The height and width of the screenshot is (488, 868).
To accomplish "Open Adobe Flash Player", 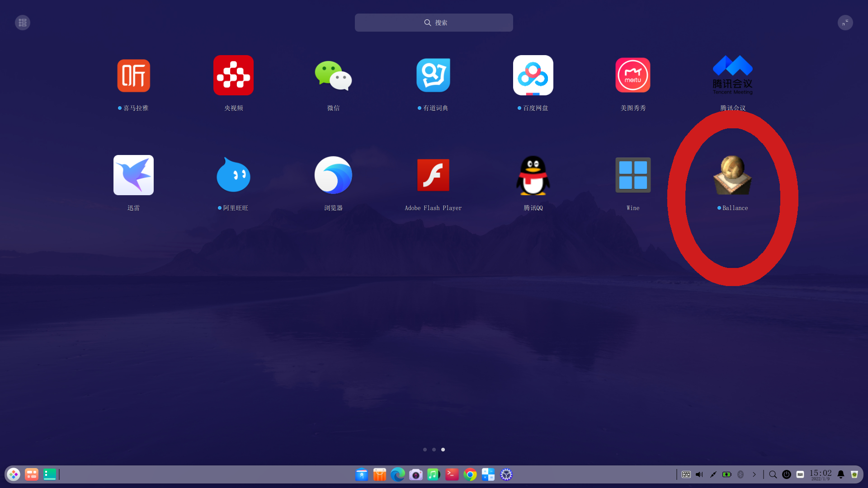I will coord(433,175).
